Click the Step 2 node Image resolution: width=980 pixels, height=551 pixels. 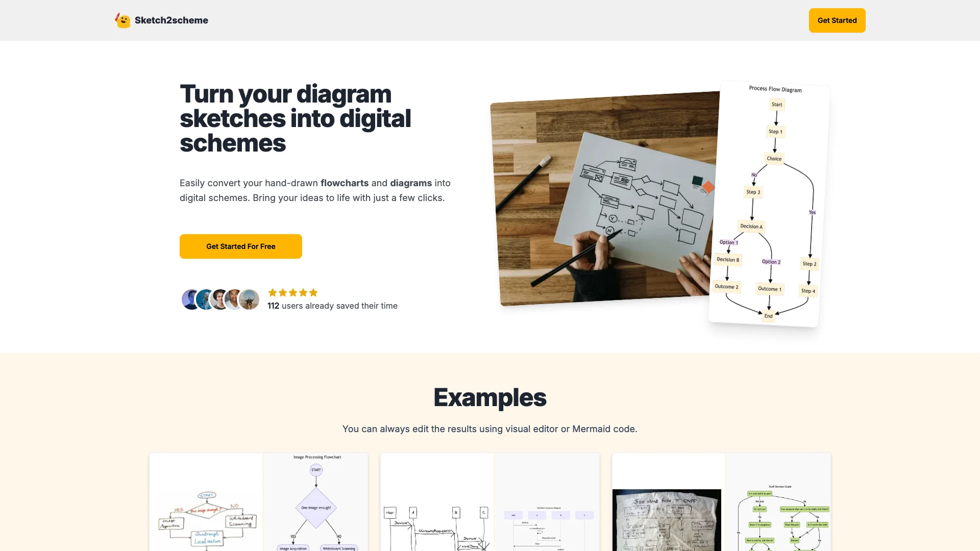tap(810, 264)
